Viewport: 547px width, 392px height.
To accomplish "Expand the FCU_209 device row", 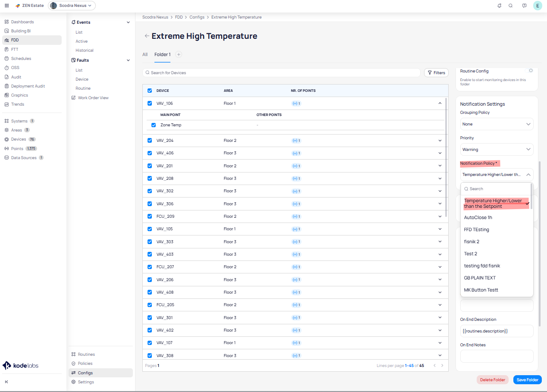I will point(440,216).
